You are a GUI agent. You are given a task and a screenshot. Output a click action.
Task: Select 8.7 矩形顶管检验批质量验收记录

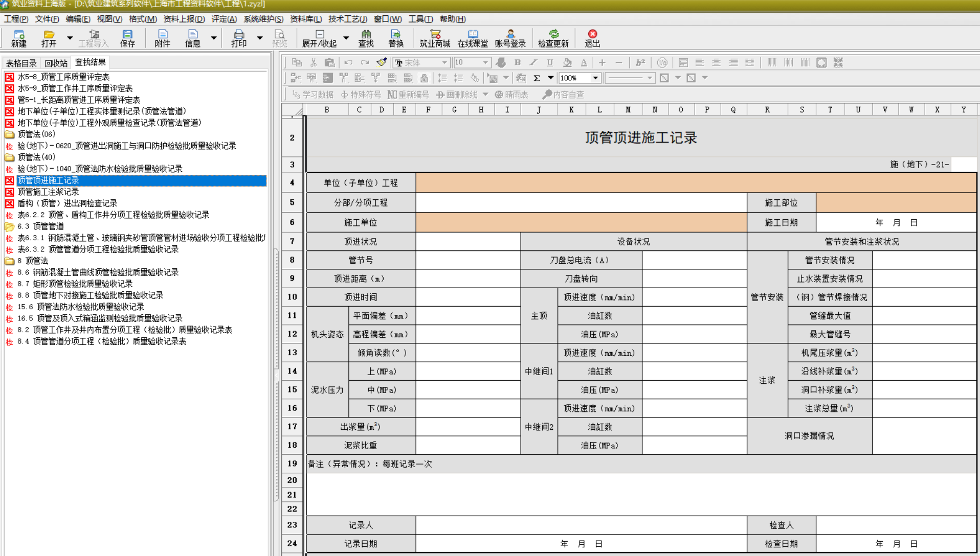point(75,284)
